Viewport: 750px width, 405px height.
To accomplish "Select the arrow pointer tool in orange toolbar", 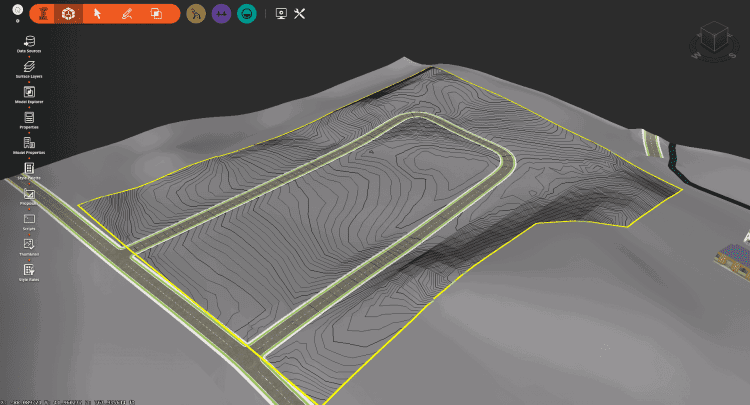I will pos(97,14).
